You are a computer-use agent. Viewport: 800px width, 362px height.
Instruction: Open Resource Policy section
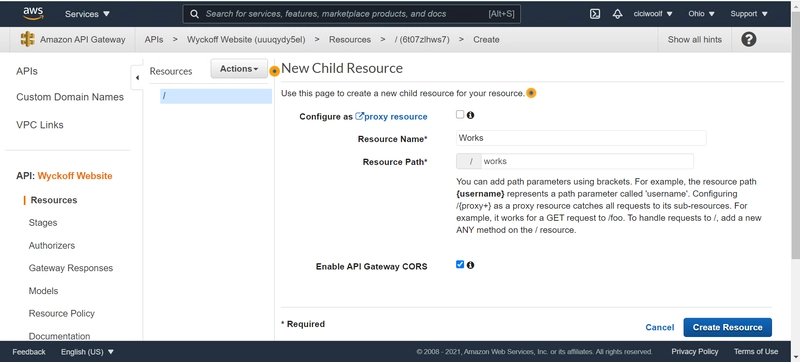pos(62,313)
